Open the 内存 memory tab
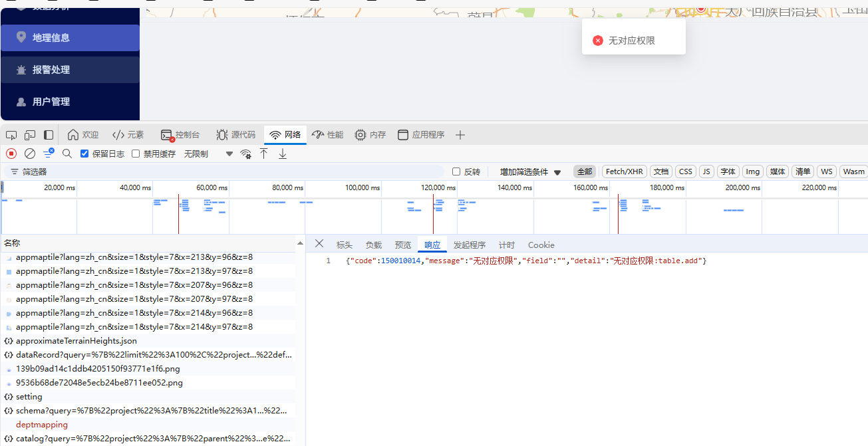The height and width of the screenshot is (446, 868). pyautogui.click(x=370, y=135)
